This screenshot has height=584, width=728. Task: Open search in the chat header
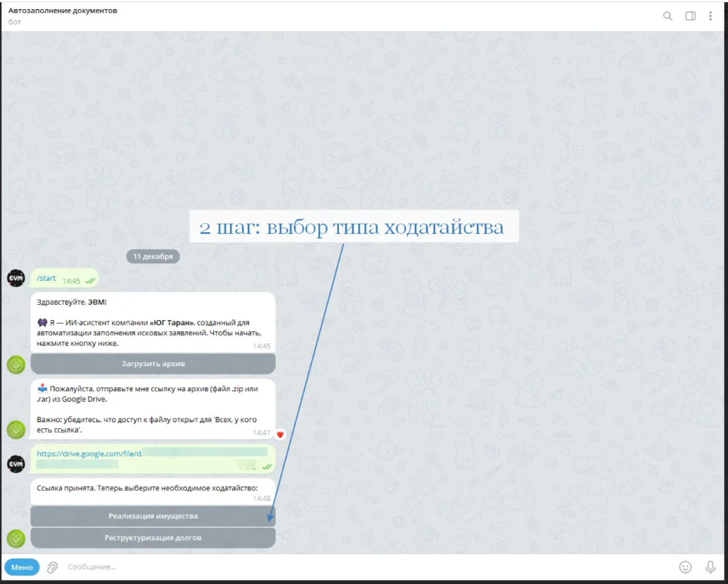pos(668,16)
